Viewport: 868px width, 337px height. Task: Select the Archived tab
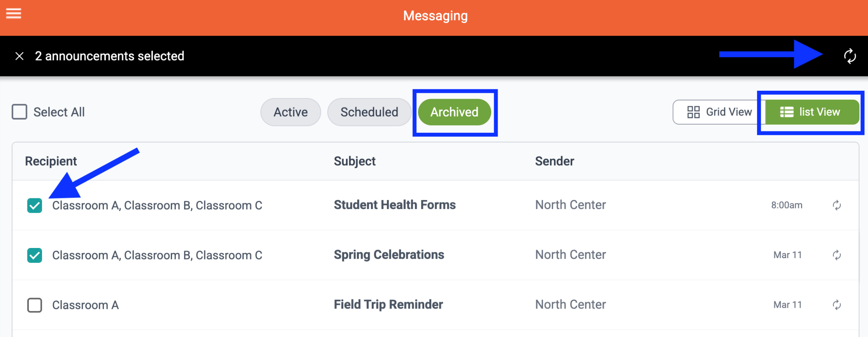tap(454, 112)
